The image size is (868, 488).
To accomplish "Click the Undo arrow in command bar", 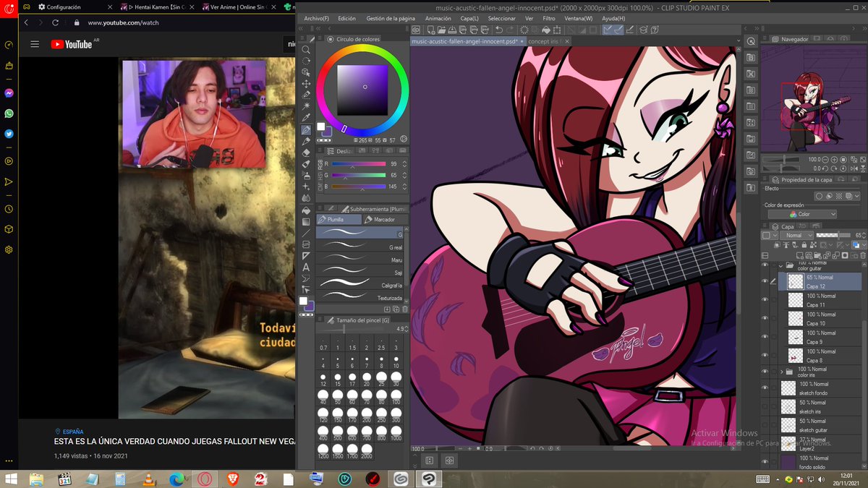I will tap(499, 30).
